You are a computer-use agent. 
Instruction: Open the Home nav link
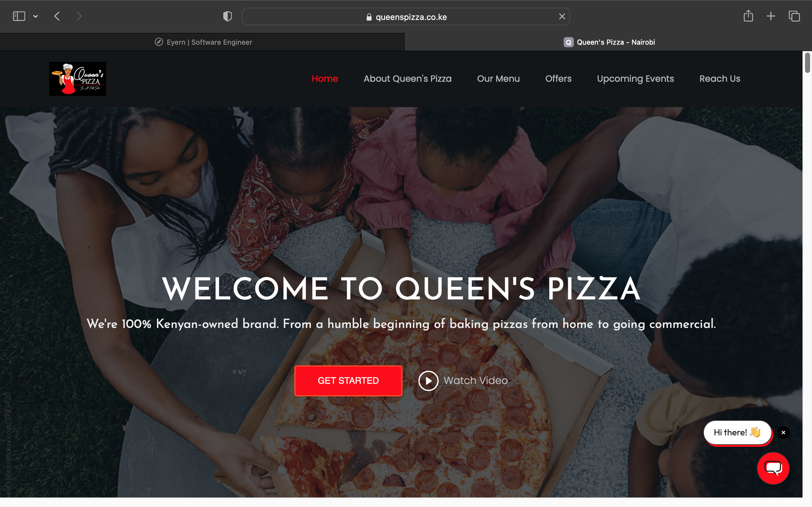pyautogui.click(x=324, y=79)
